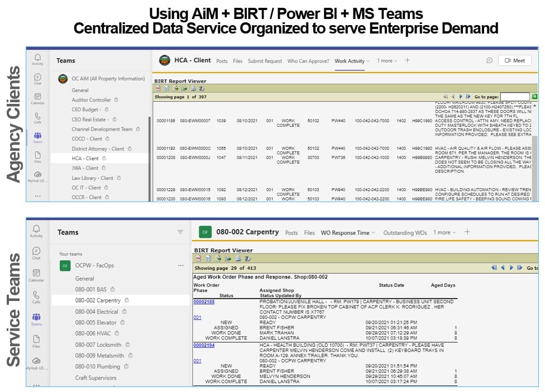This screenshot has width=545, height=392.
Task: Open more options for OCPW - FacOps team
Action: (x=181, y=265)
